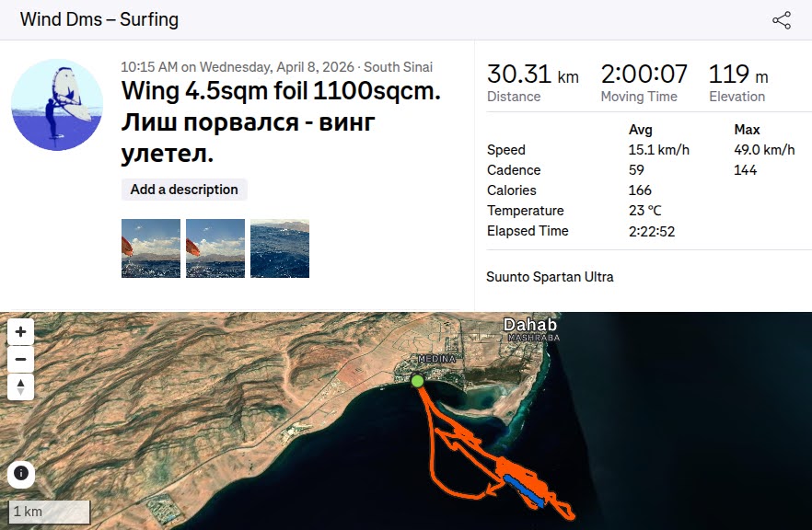Zoom out on the map
Screen dimensions: 812x530
20,359
